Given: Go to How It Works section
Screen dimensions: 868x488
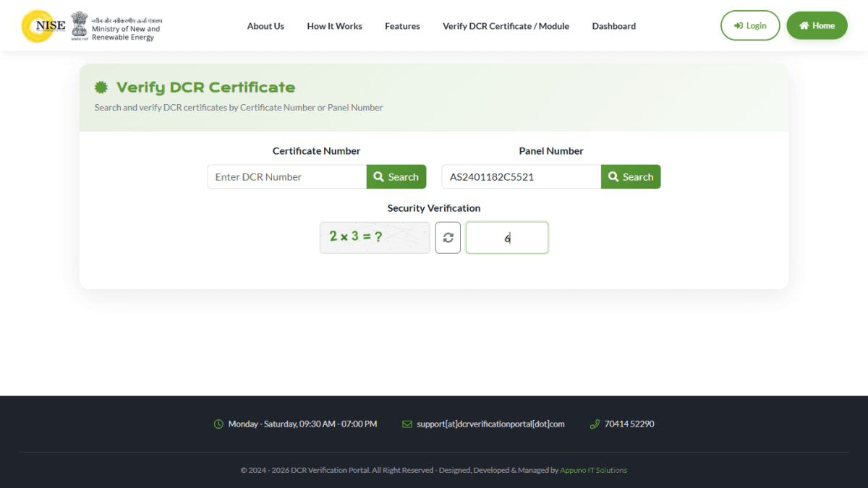Looking at the screenshot, I should point(334,26).
